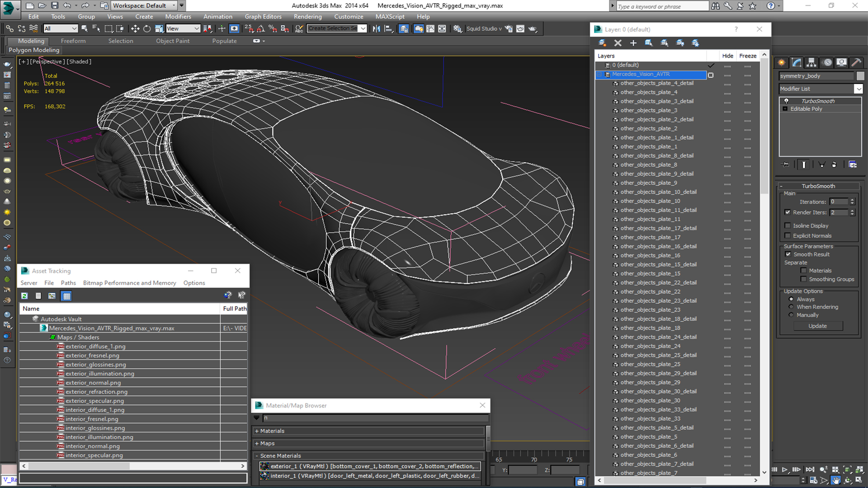Open Bitmap Performance and Memory menu

pyautogui.click(x=129, y=283)
